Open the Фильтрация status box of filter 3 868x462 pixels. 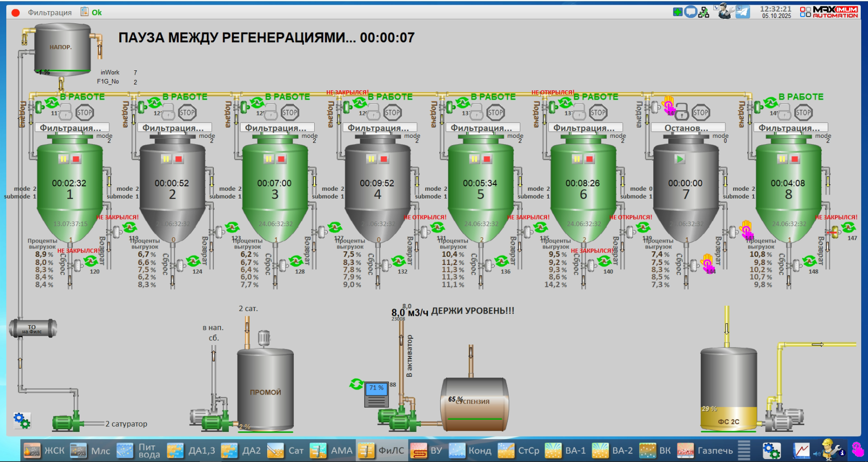(275, 128)
